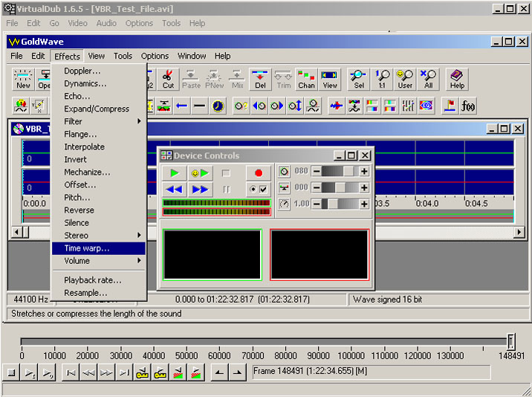Click the Cut toolbar icon

click(168, 79)
